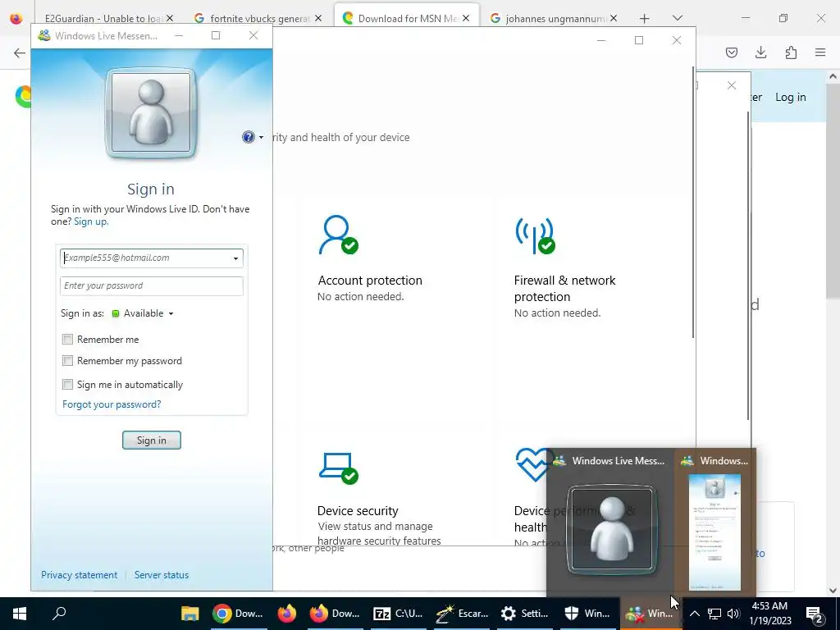This screenshot has width=840, height=630.
Task: Switch to Escar... taskbar button
Action: [462, 614]
